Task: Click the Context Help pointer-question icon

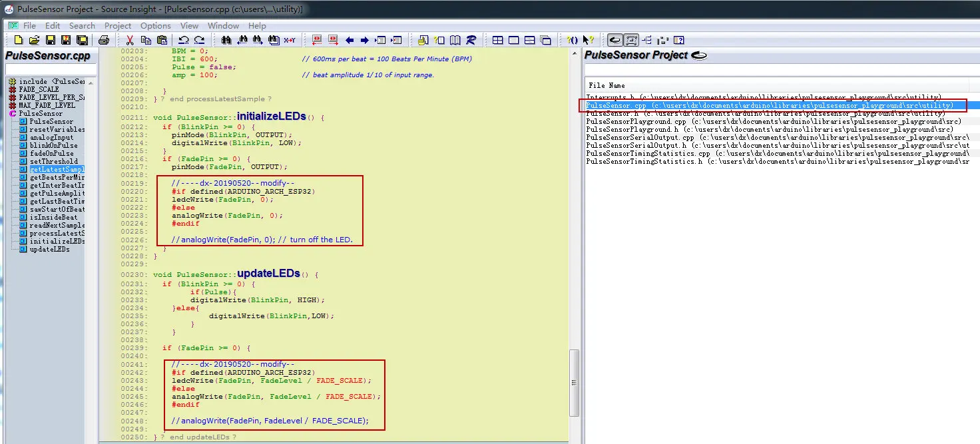Action: tap(588, 40)
